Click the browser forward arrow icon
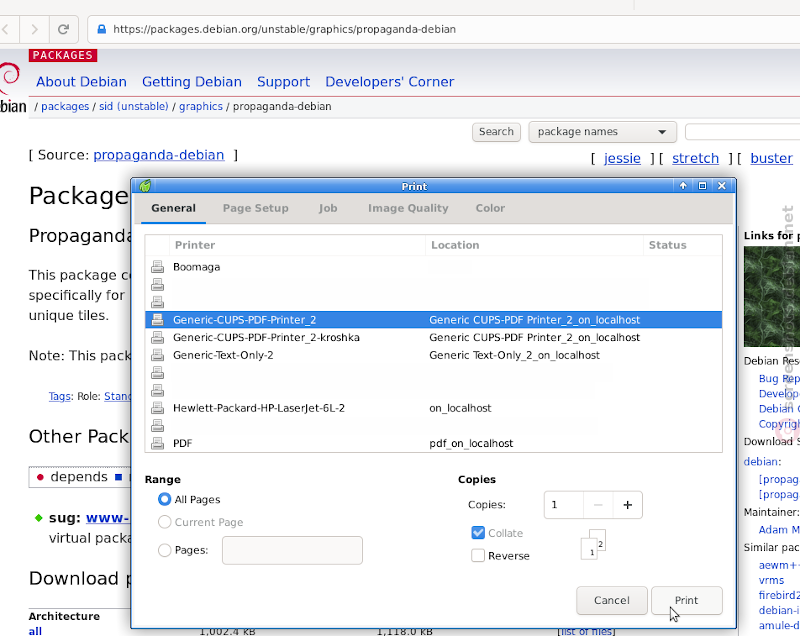The height and width of the screenshot is (636, 800). (34, 29)
